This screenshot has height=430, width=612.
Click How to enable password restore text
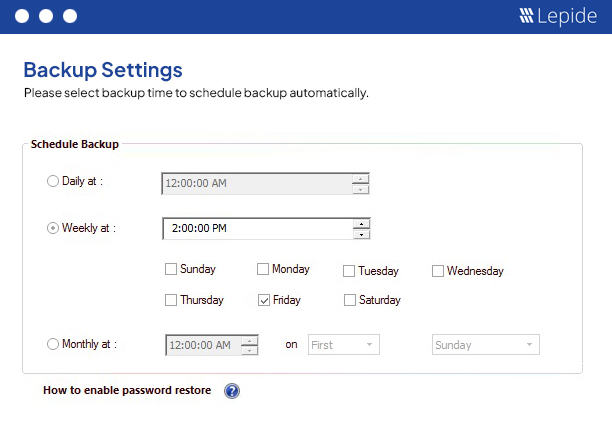coord(127,390)
